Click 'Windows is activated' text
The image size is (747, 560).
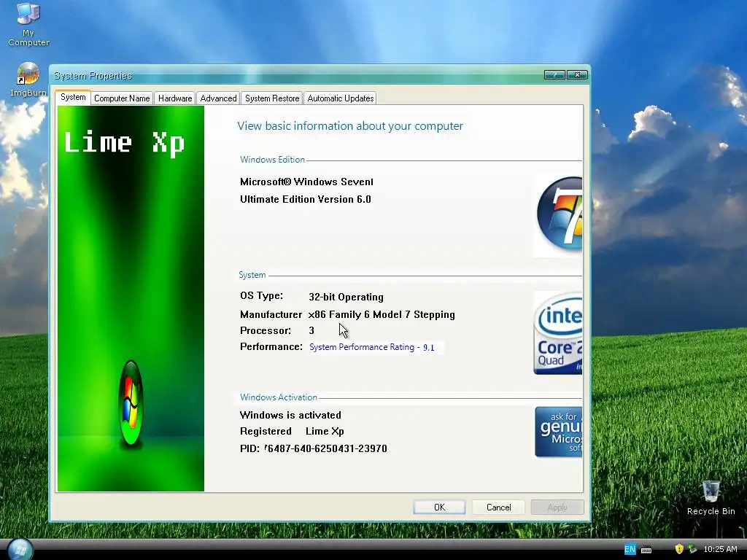(290, 415)
